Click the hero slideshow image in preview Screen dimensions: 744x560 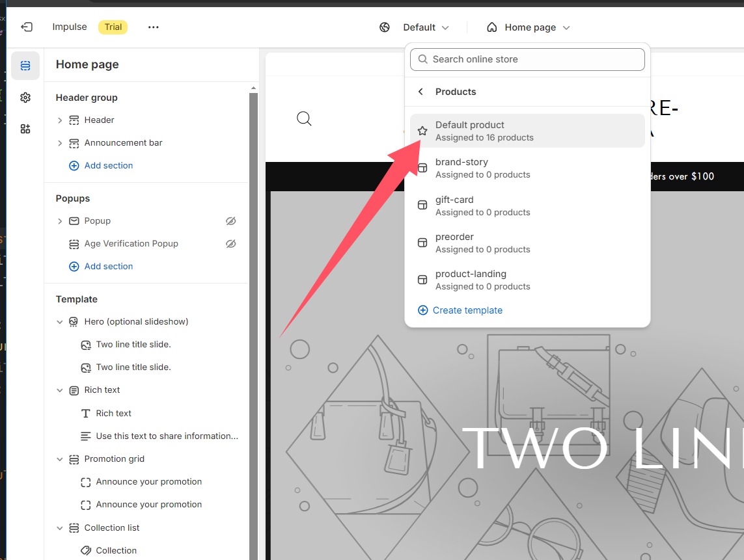[x=507, y=375]
